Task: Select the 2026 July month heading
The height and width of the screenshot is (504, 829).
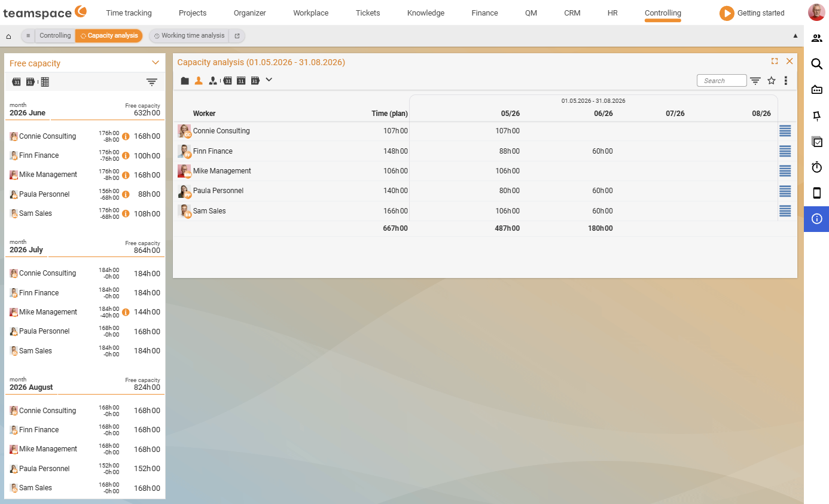Action: (x=26, y=250)
